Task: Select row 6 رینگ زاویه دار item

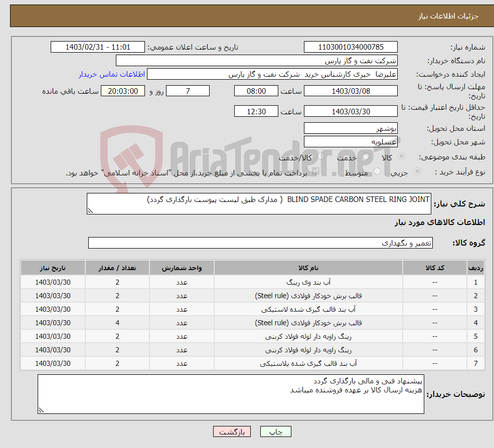Action: pyautogui.click(x=308, y=350)
